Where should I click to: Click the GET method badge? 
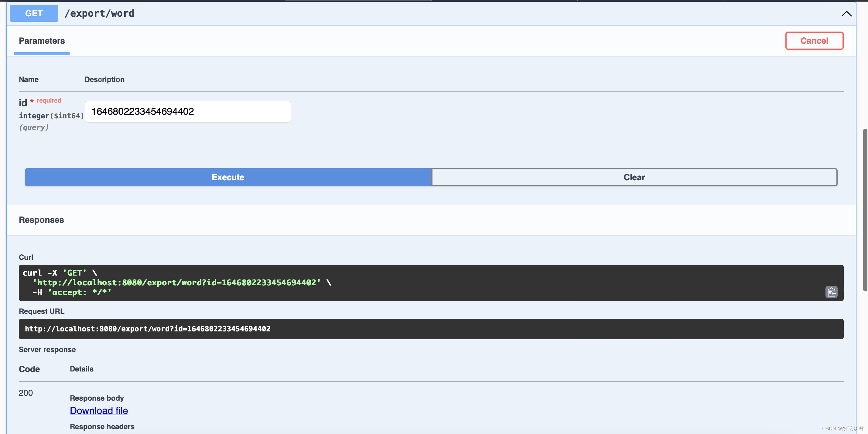click(34, 13)
